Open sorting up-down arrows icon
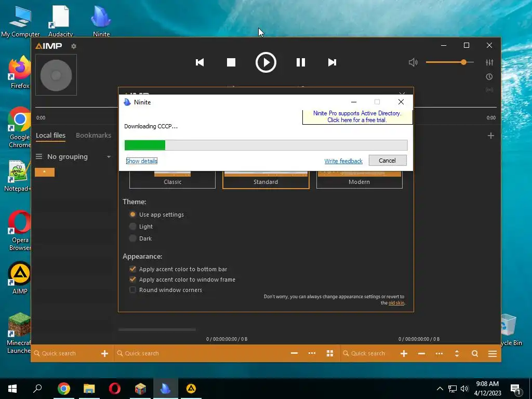This screenshot has height=399, width=532. tap(457, 353)
